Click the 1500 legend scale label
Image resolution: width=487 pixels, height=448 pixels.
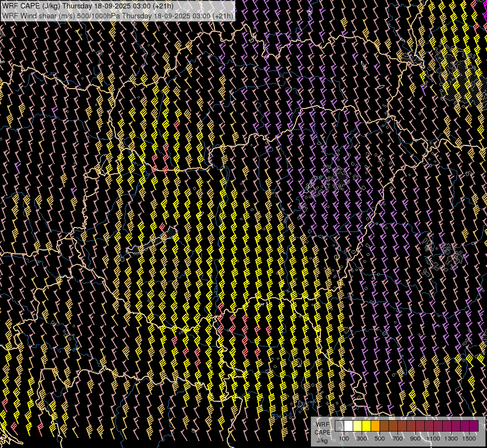coord(469,439)
